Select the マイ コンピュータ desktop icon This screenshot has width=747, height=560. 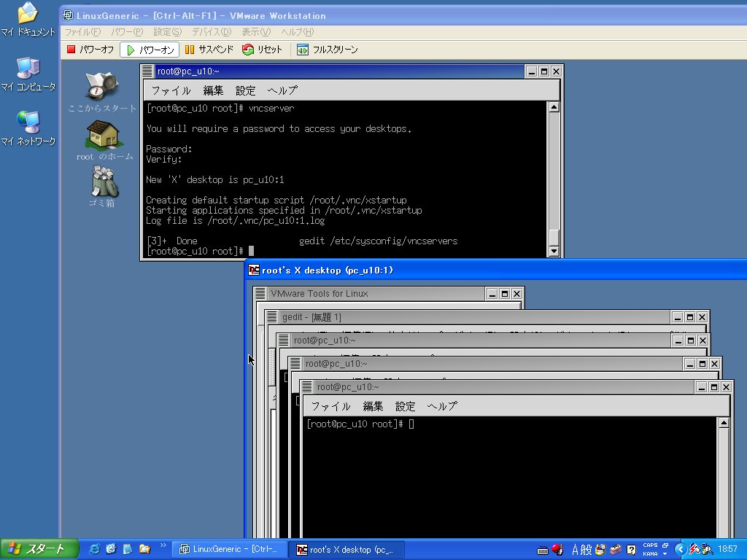pos(28,74)
